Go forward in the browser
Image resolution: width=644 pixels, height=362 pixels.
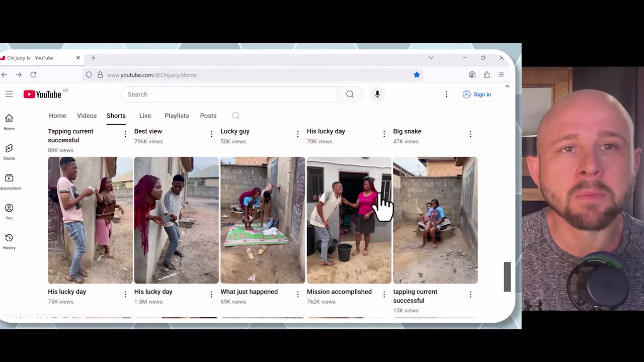pos(19,74)
